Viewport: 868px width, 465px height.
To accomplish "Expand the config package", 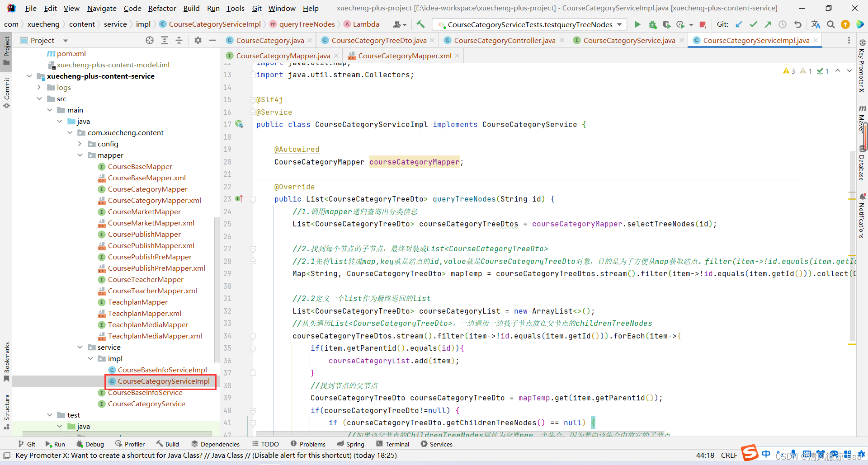I will [80, 144].
